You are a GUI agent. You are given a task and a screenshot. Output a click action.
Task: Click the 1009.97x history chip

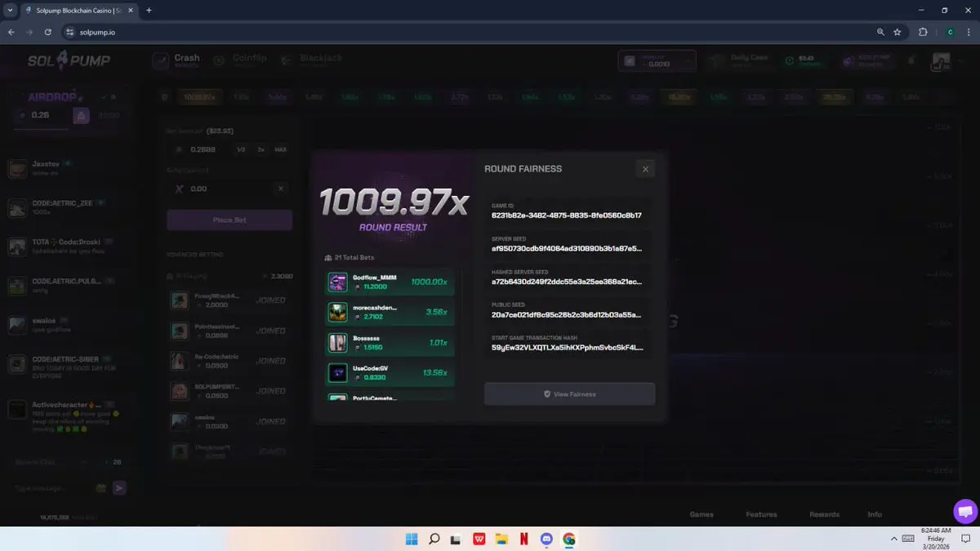(199, 97)
